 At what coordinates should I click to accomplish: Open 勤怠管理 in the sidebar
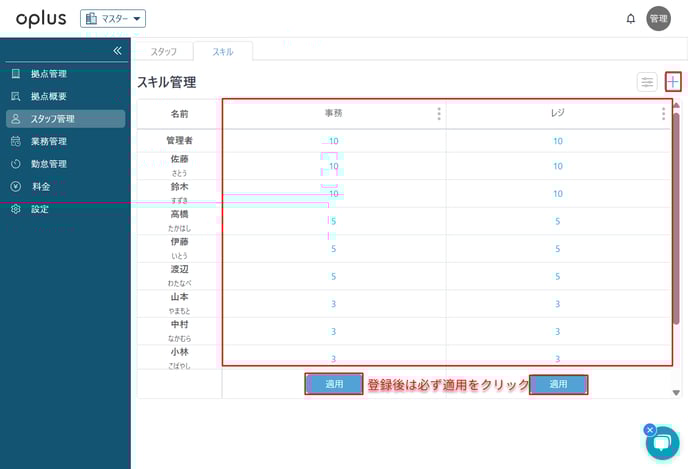48,164
